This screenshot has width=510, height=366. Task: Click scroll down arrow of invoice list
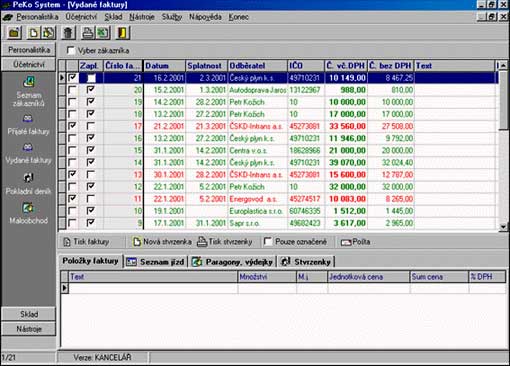coord(503,227)
